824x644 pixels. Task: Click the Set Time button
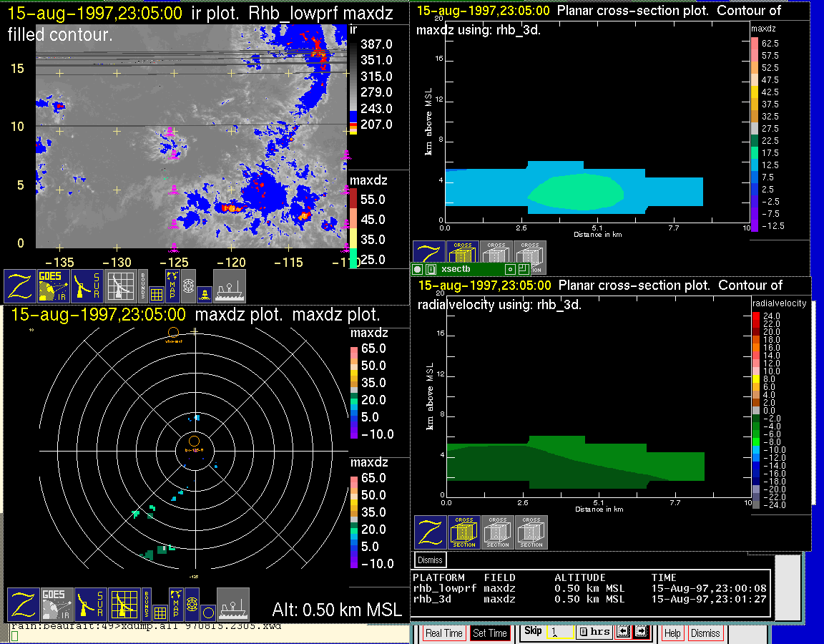point(490,633)
